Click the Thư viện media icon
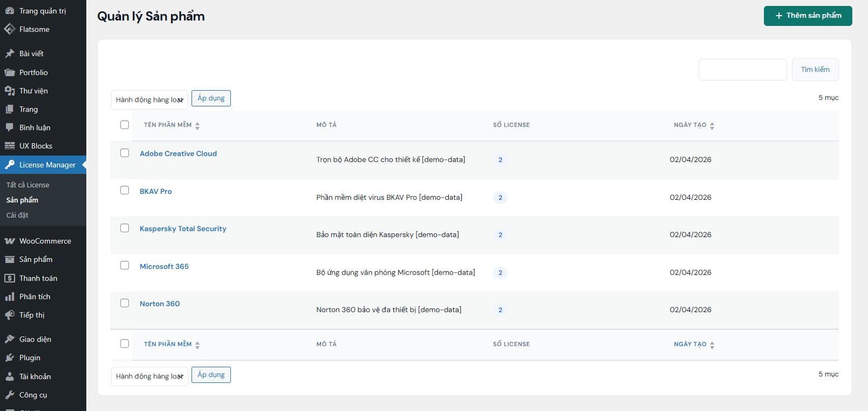 (10, 91)
